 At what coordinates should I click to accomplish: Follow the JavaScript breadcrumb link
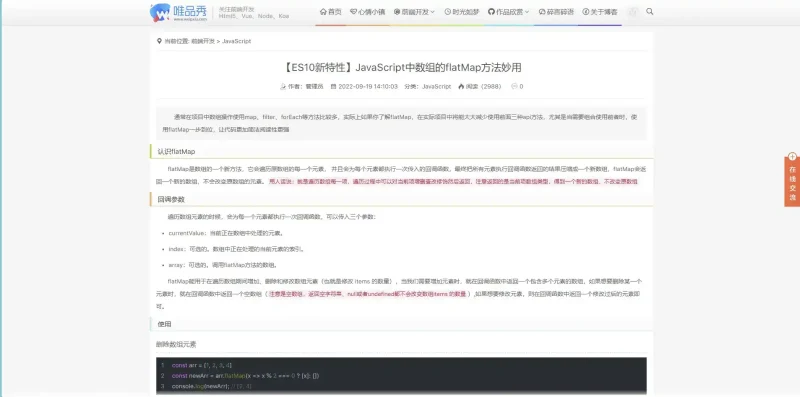pyautogui.click(x=236, y=41)
